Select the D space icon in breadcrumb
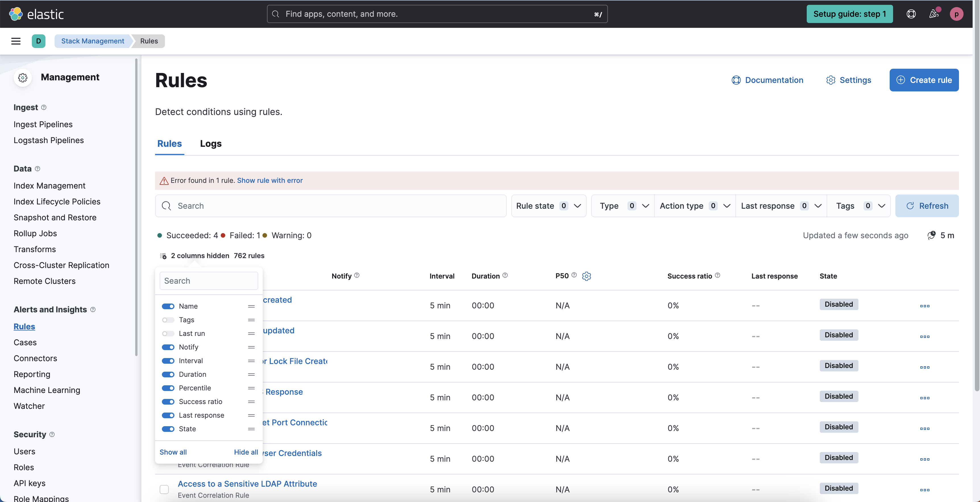Image resolution: width=980 pixels, height=502 pixels. (38, 41)
